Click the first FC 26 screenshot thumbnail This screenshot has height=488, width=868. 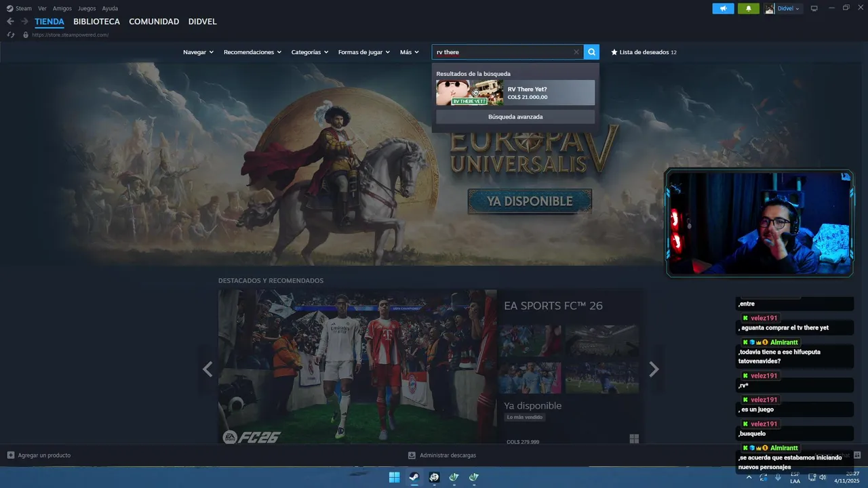tap(530, 341)
